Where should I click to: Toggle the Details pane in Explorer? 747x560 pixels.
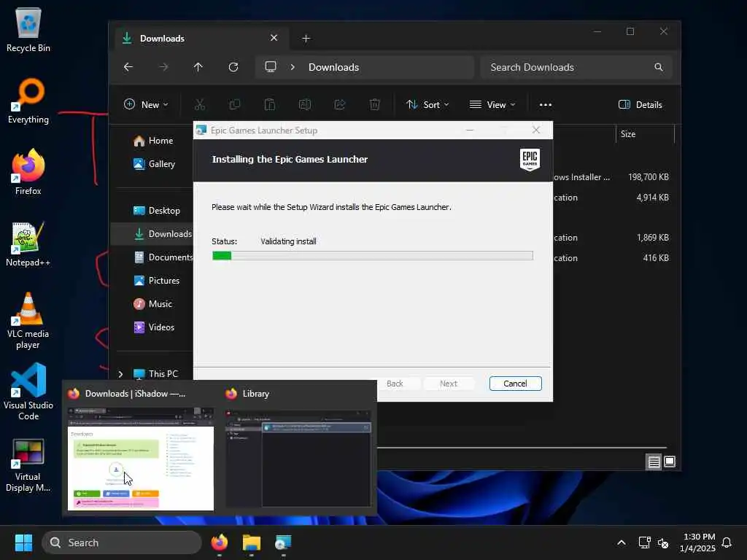640,105
